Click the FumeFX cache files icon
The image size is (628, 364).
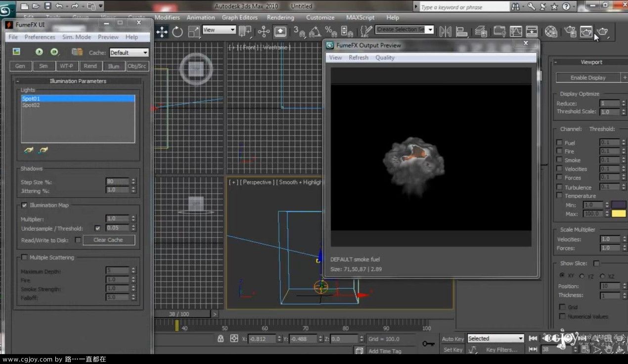click(x=77, y=52)
